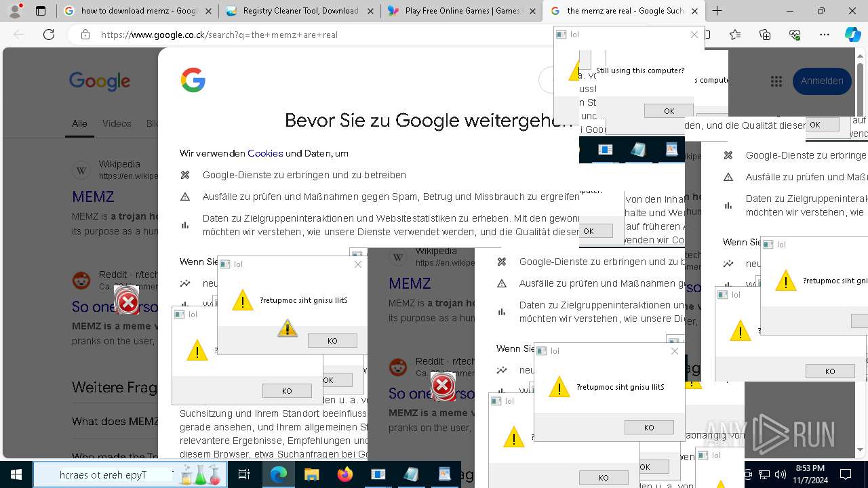This screenshot has height=488, width=868.
Task: Open Google apps grid
Action: click(776, 81)
